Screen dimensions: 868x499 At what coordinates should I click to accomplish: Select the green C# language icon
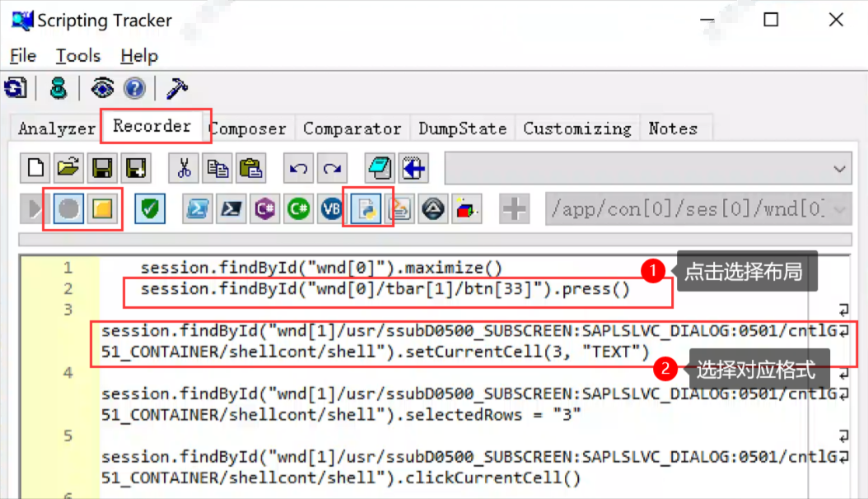[298, 209]
